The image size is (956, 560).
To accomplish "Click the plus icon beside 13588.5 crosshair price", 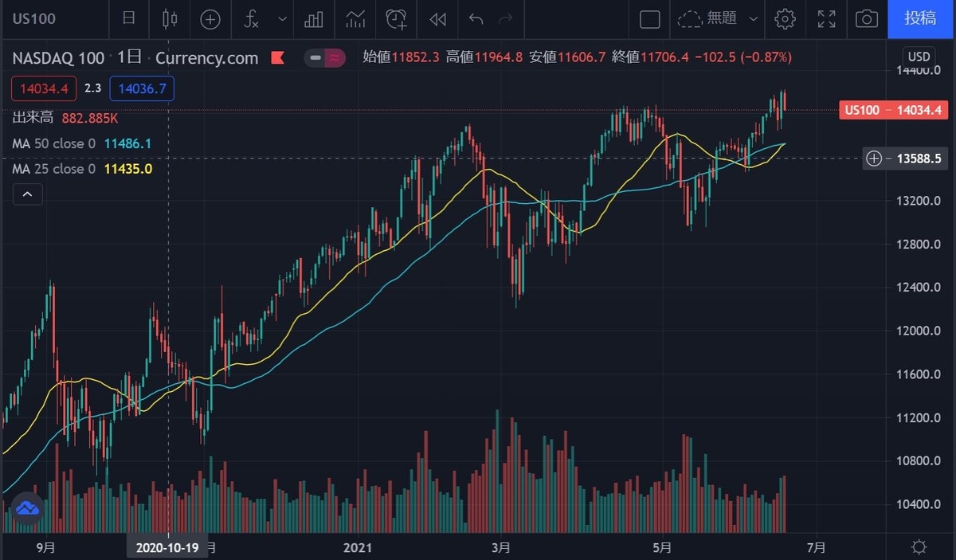I will pos(874,159).
